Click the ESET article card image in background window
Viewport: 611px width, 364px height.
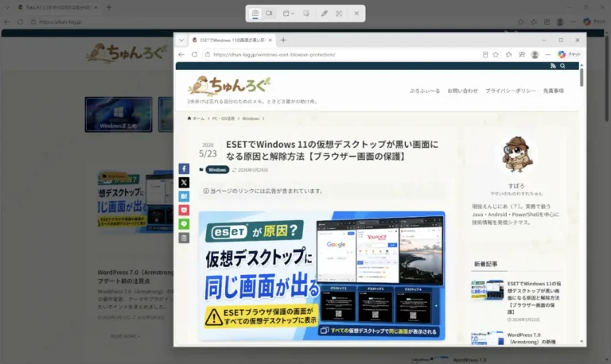[x=135, y=201]
